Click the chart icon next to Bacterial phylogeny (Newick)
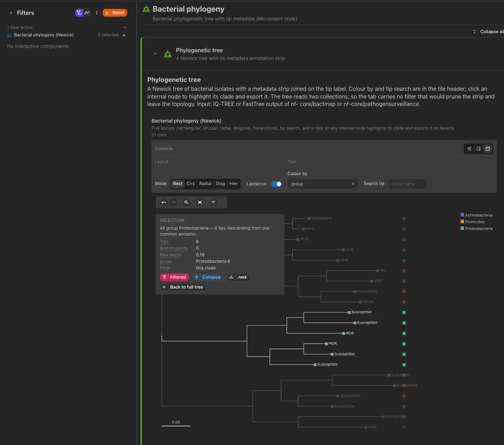 pyautogui.click(x=10, y=35)
